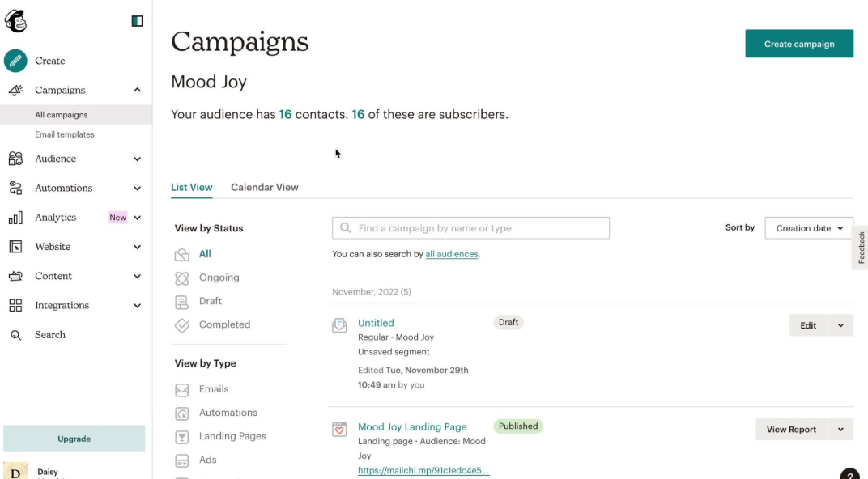The image size is (868, 479).
Task: Click the Mailchimp Freddie logo
Action: point(15,21)
